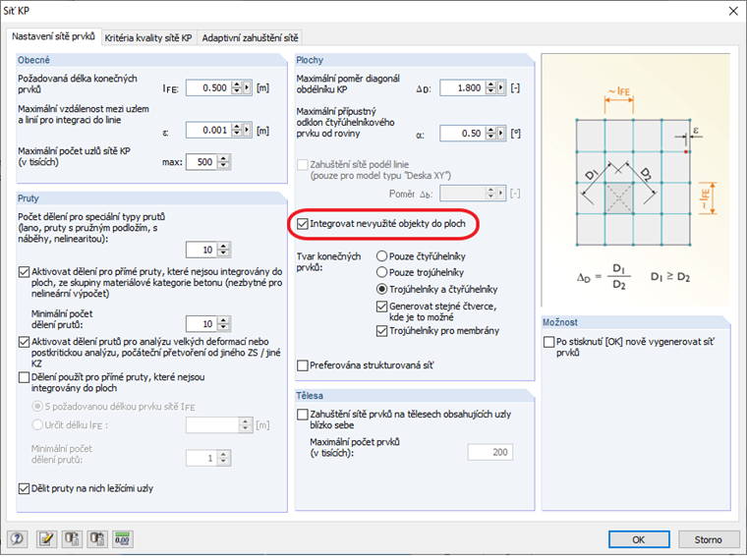Click special member types division field showing 10
This screenshot has height=560, width=747.
point(201,250)
